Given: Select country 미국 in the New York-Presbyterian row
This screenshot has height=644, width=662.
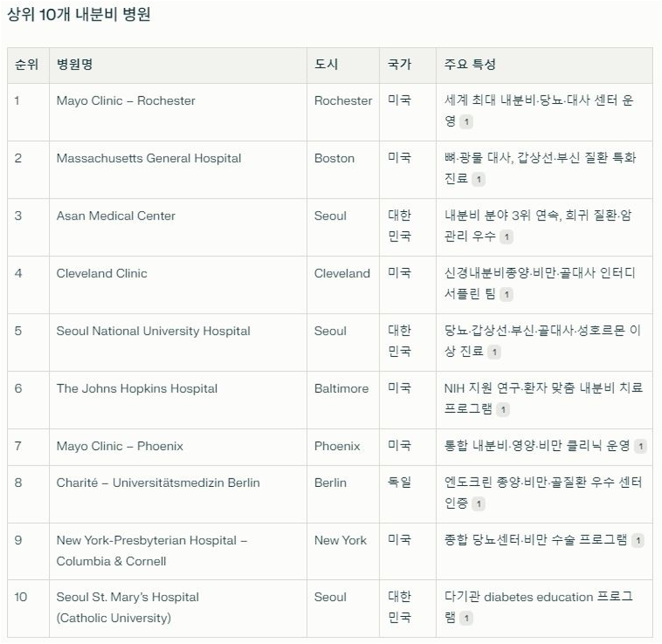Looking at the screenshot, I should [399, 540].
